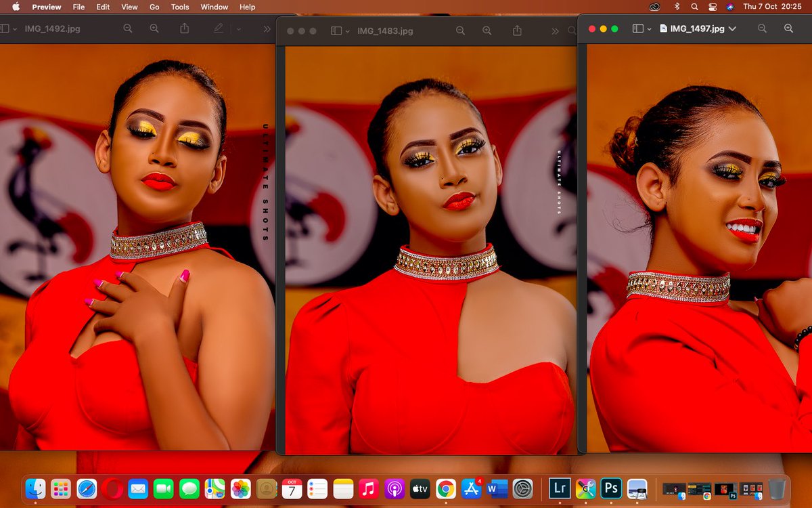The width and height of the screenshot is (812, 508).
Task: Zoom in on the IMG_1483.jpg window
Action: point(487,31)
